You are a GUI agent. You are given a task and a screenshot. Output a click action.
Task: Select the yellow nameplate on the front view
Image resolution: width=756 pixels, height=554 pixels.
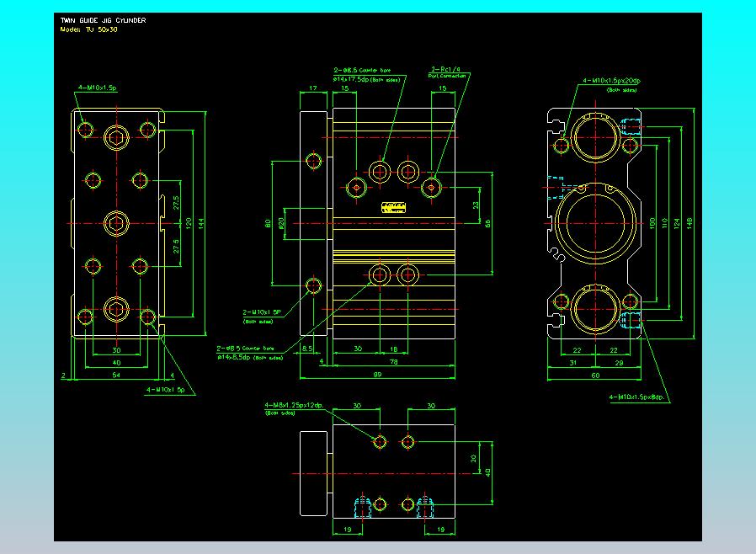(393, 207)
